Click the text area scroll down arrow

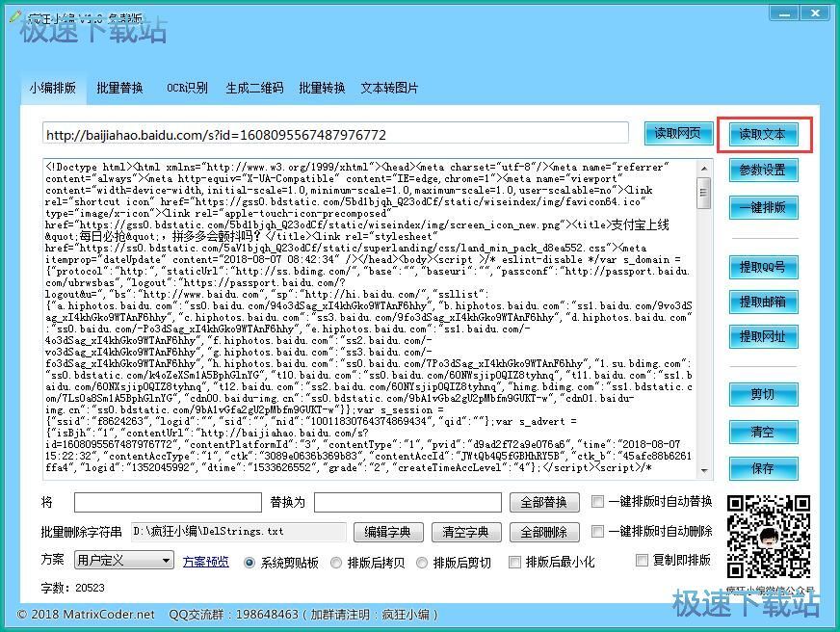(x=704, y=471)
